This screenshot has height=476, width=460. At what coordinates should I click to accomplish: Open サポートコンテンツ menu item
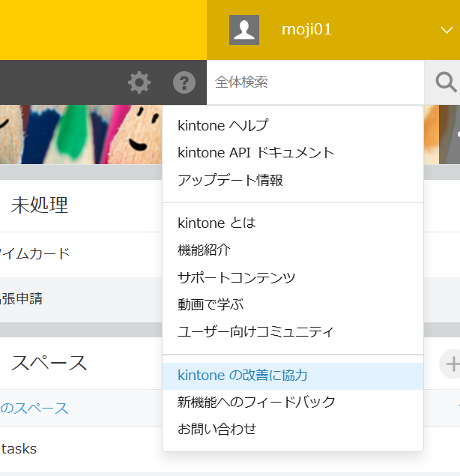point(293,277)
